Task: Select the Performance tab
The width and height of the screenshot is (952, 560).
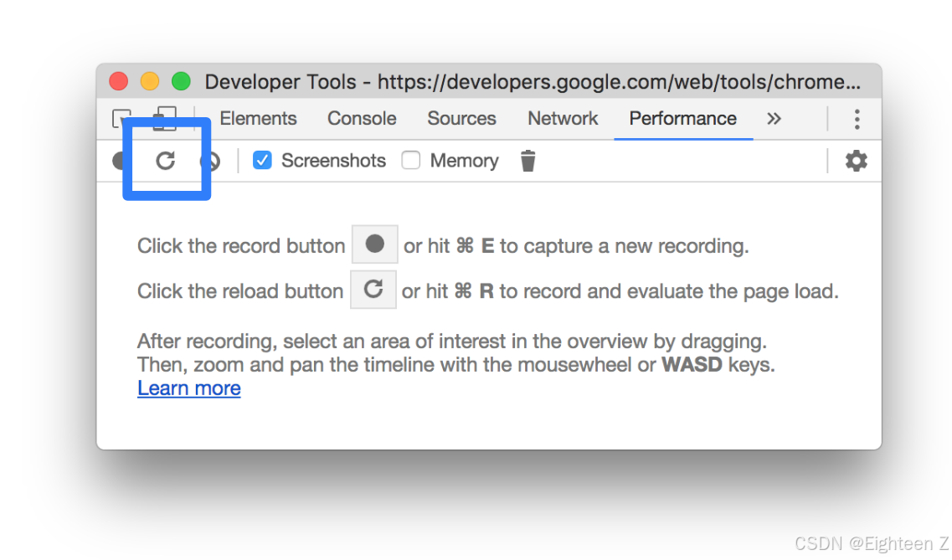Action: [683, 118]
